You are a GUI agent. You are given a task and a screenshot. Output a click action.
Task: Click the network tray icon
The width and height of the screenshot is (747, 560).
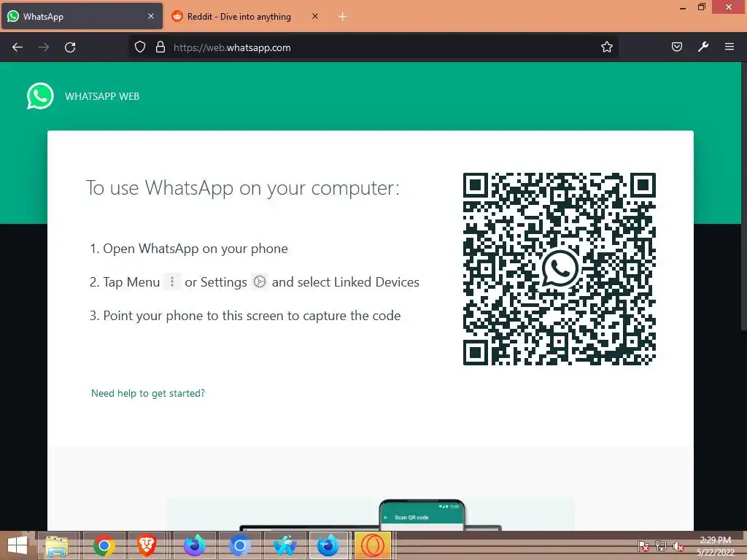click(x=661, y=546)
